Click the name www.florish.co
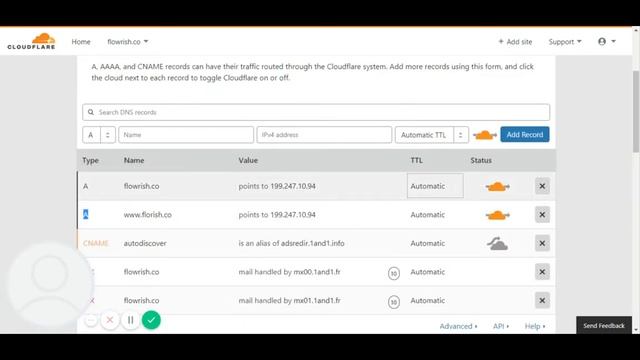Image resolution: width=640 pixels, height=360 pixels. [x=147, y=215]
